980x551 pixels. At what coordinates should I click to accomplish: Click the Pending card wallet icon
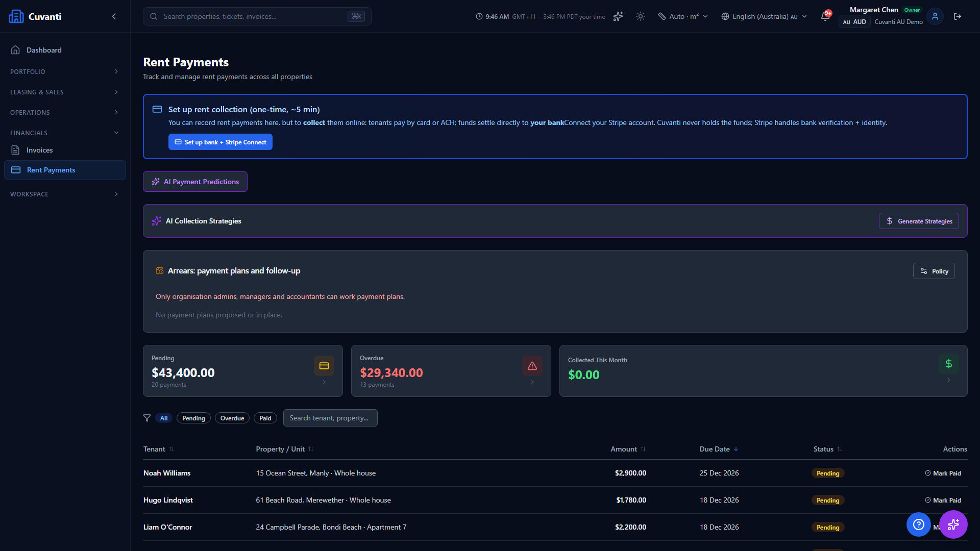[324, 366]
